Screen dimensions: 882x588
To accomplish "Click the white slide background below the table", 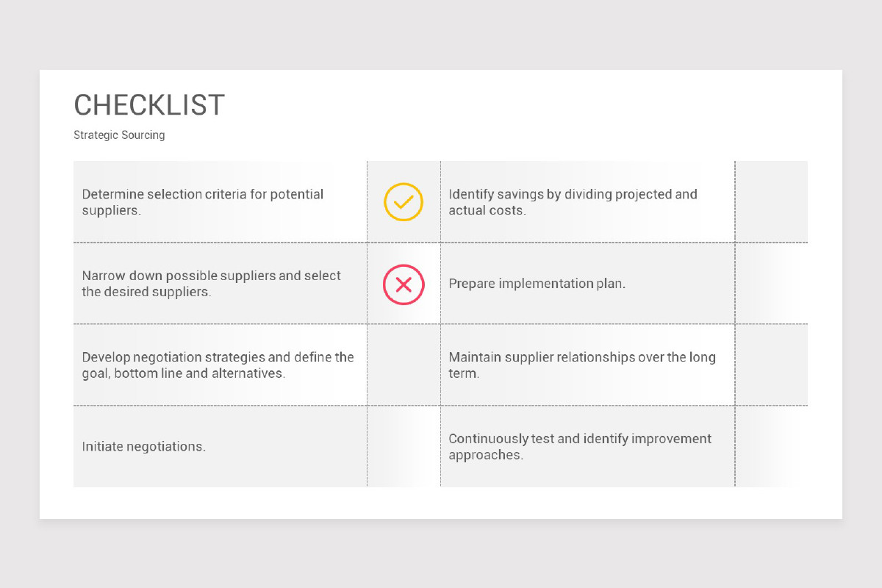I will pyautogui.click(x=441, y=503).
